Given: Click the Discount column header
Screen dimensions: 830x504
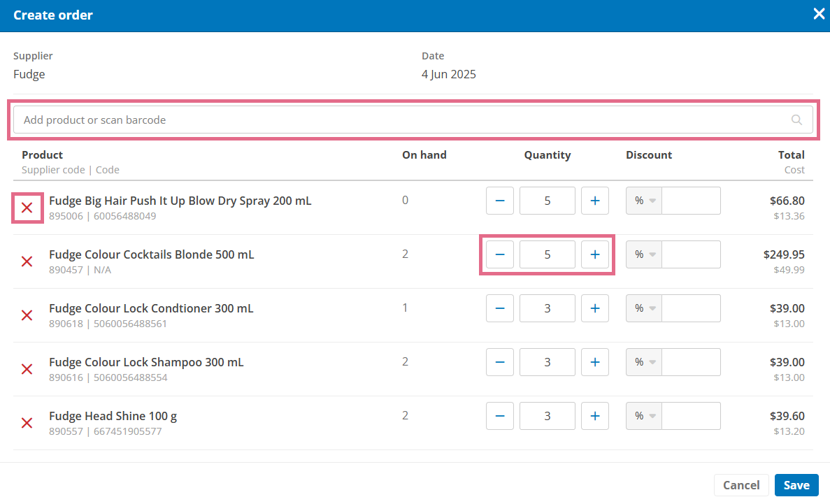Looking at the screenshot, I should pyautogui.click(x=649, y=155).
